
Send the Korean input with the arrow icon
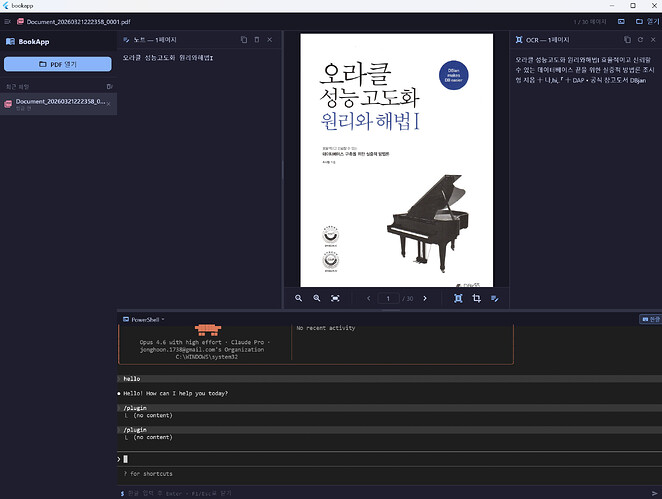(x=654, y=493)
